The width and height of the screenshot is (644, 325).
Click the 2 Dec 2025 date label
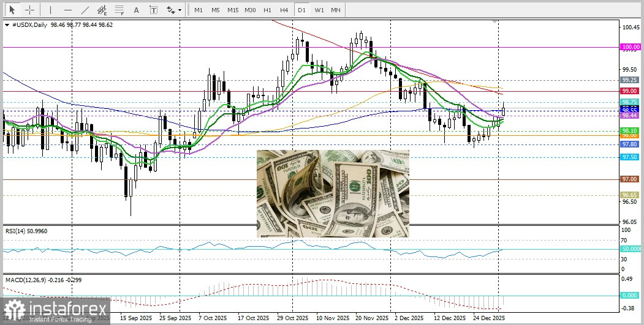(x=409, y=318)
